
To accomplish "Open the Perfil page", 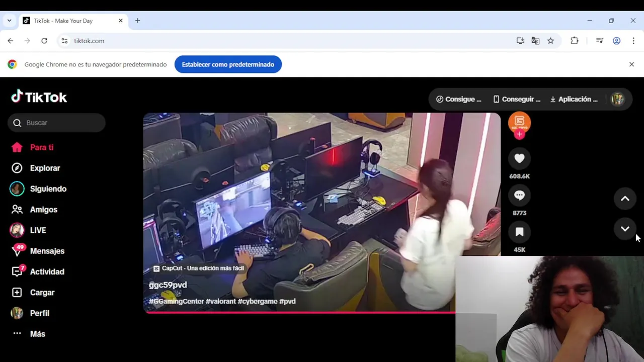I will pyautogui.click(x=30, y=313).
